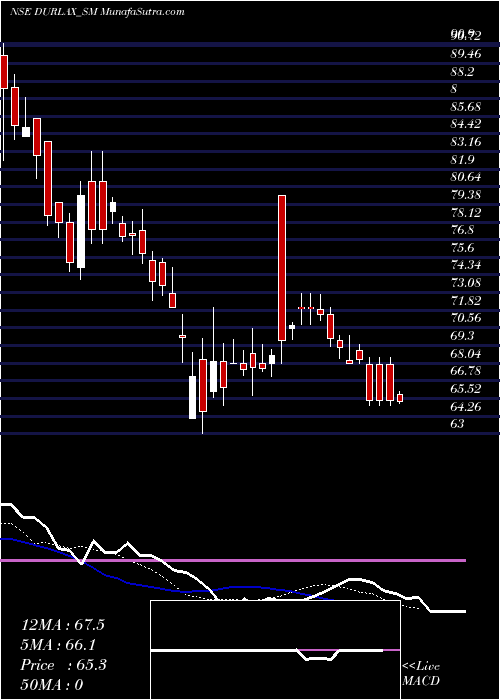Click inside the white-bordered MACD inset box
The width and height of the screenshot is (500, 700).
275,650
